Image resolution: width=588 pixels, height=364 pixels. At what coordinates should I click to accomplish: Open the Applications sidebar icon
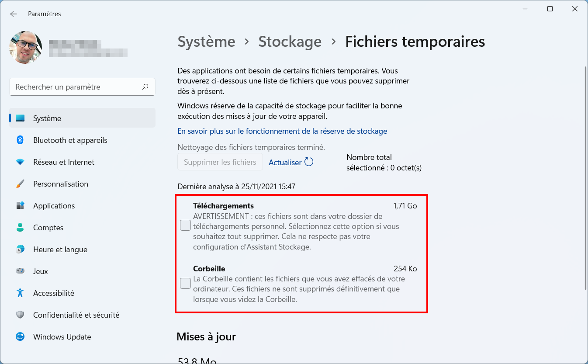point(20,206)
